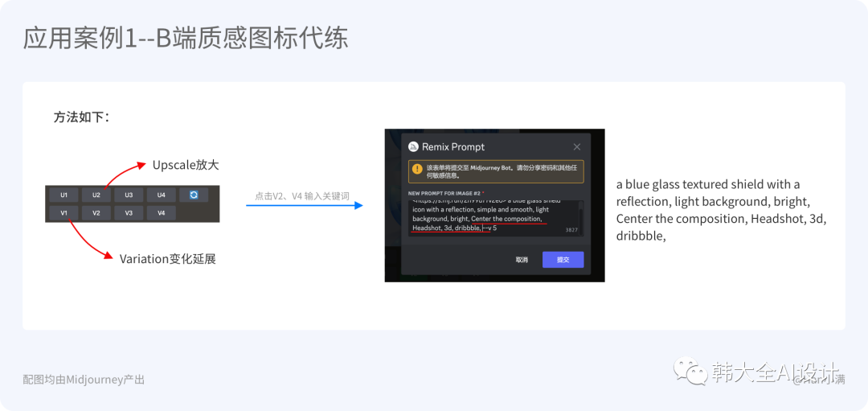Click the Midjourney sailboat logo icon
The width and height of the screenshot is (868, 411).
(x=412, y=146)
